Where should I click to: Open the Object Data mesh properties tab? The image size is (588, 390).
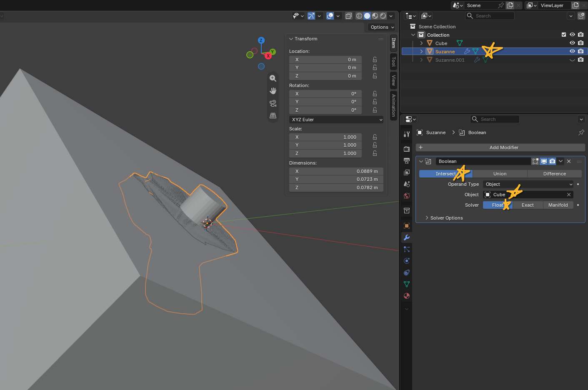(407, 284)
